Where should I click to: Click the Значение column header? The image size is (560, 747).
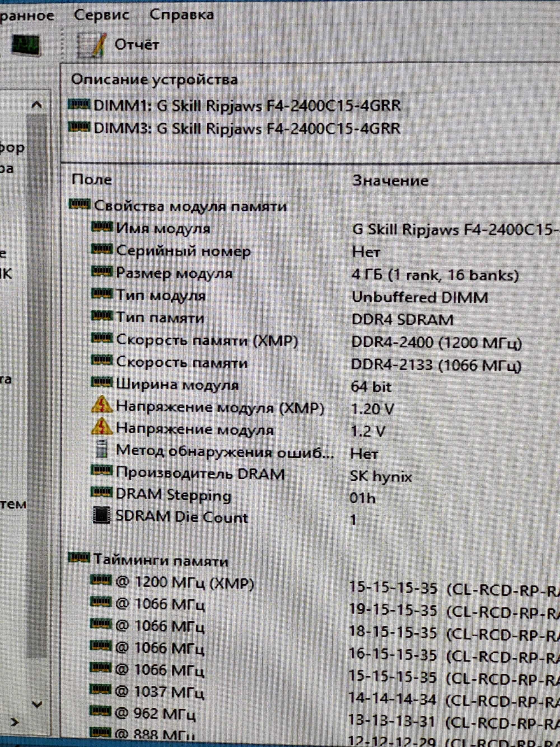(x=390, y=180)
